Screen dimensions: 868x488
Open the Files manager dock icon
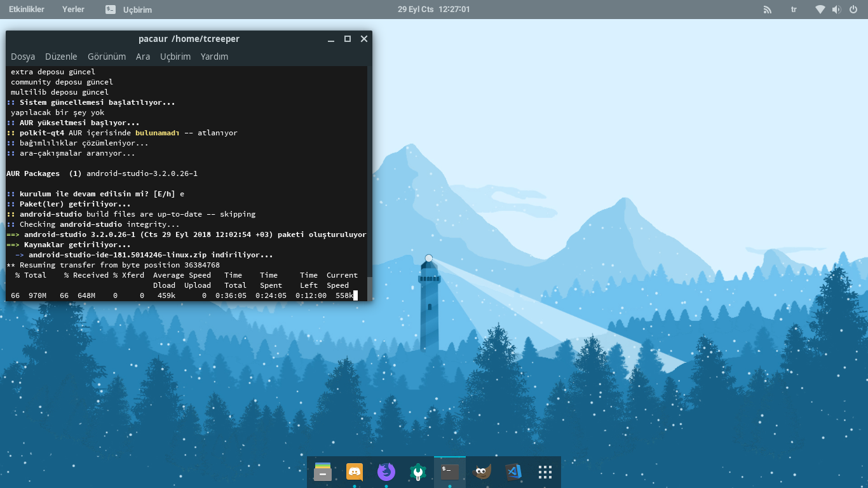[323, 472]
